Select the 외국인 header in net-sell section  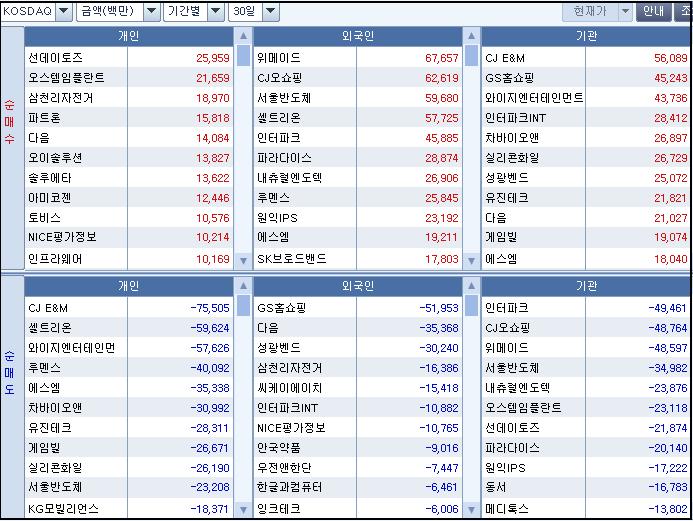point(358,286)
